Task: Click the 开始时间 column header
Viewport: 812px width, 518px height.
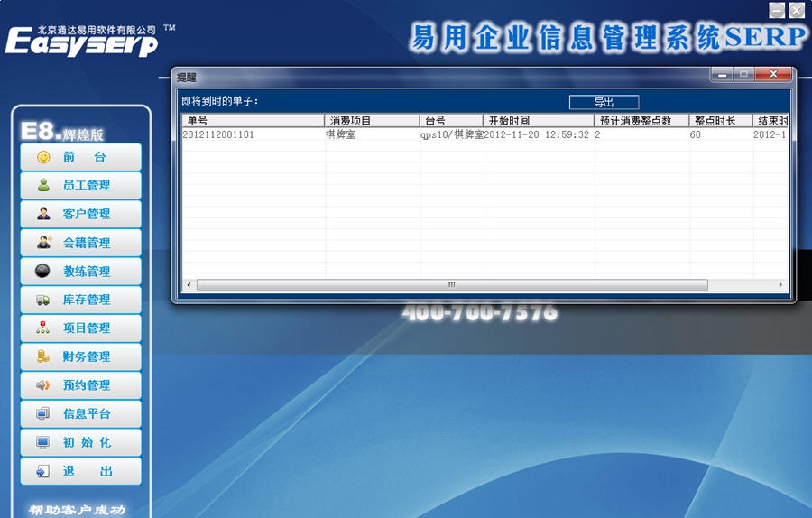Action: [x=539, y=121]
